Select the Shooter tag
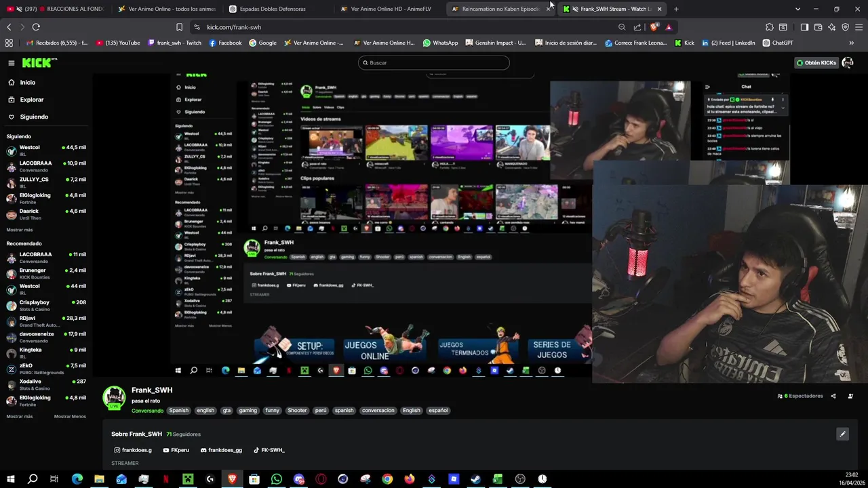The image size is (868, 488). (297, 411)
